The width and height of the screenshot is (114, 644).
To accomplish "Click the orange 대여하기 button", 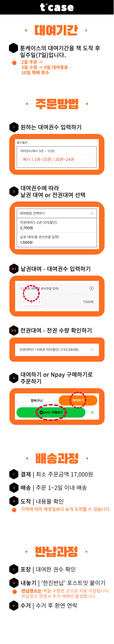I will pos(78,400).
